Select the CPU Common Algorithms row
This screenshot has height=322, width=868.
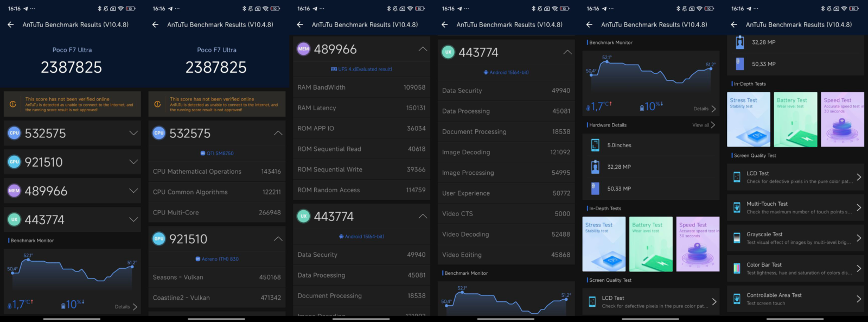[x=217, y=192]
